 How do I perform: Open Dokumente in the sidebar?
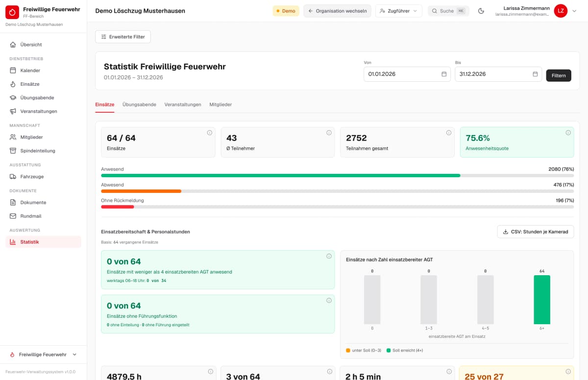[x=43, y=202]
